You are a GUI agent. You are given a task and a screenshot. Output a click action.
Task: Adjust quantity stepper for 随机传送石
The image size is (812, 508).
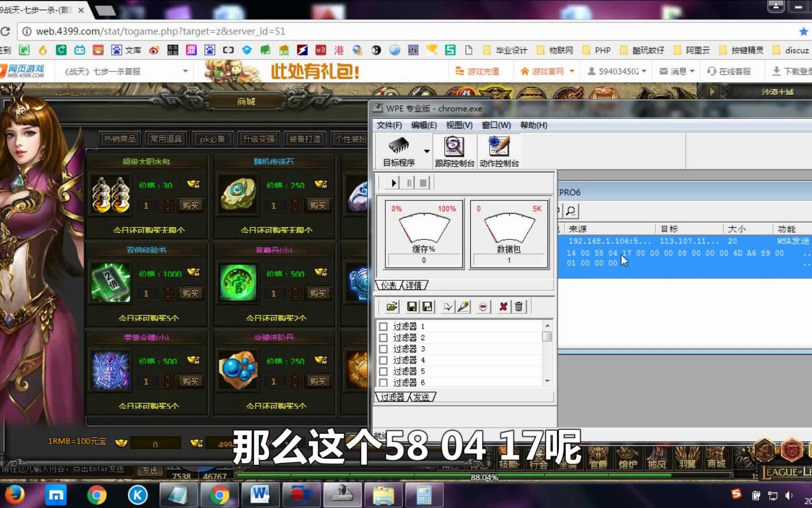point(295,206)
